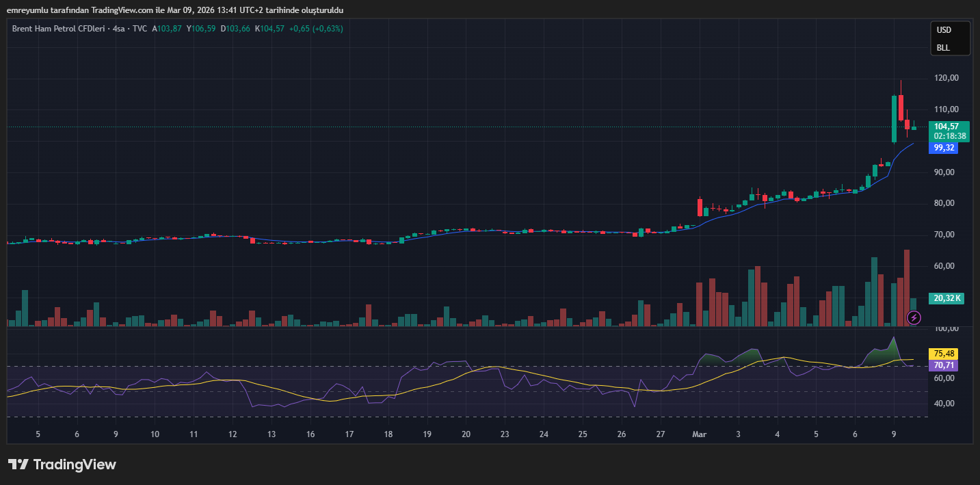Select the yellow 75,48 RSI average label
The height and width of the screenshot is (485, 980).
point(944,354)
